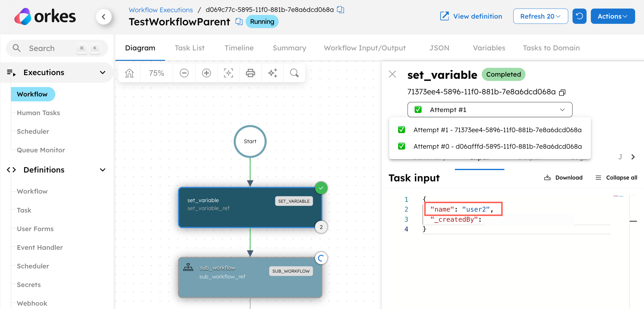The height and width of the screenshot is (309, 644).
Task: Collapse sidebar with back arrow button
Action: [104, 16]
